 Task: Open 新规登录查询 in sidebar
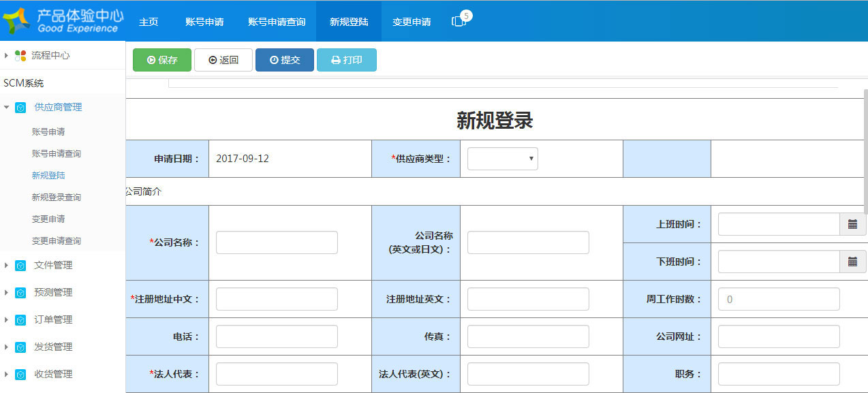click(57, 198)
